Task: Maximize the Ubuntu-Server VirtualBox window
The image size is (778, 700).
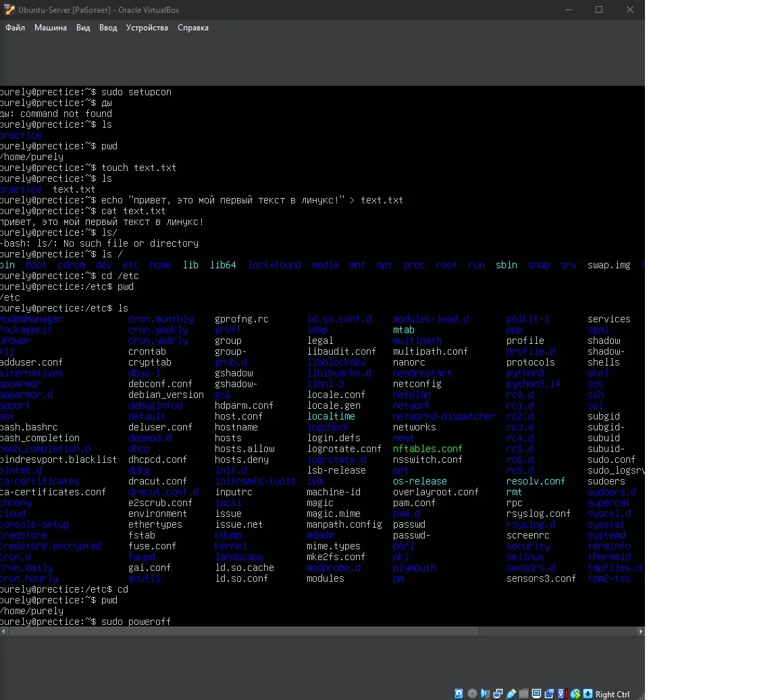Action: [x=599, y=10]
